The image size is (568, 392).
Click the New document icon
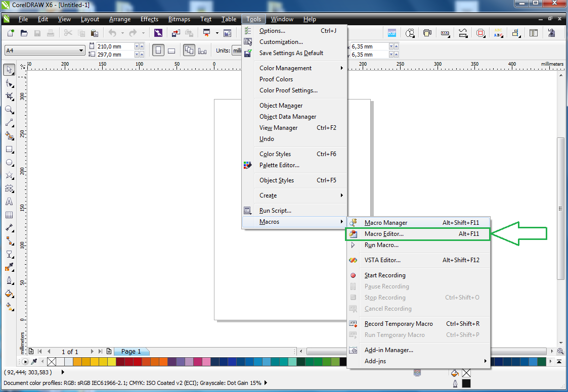[x=11, y=33]
